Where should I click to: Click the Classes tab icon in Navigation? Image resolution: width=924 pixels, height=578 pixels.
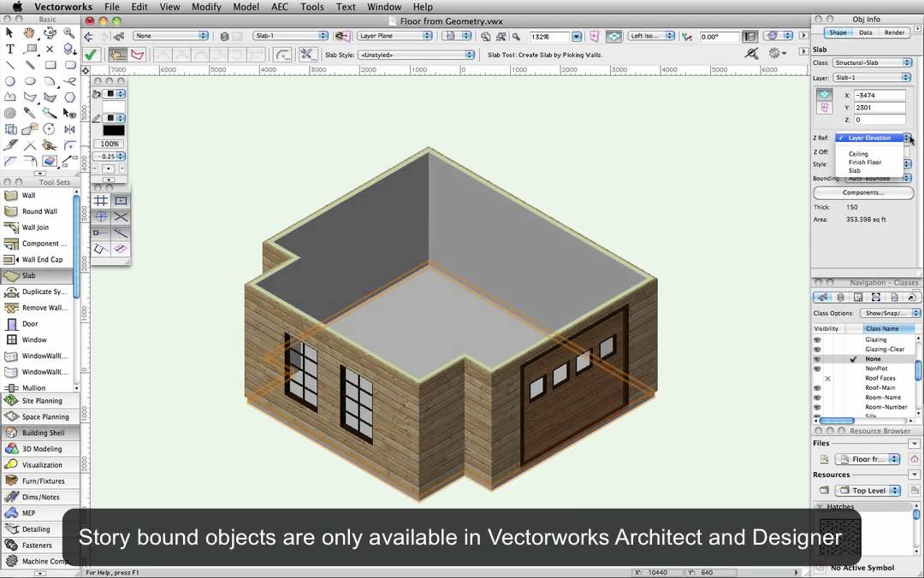click(x=823, y=298)
